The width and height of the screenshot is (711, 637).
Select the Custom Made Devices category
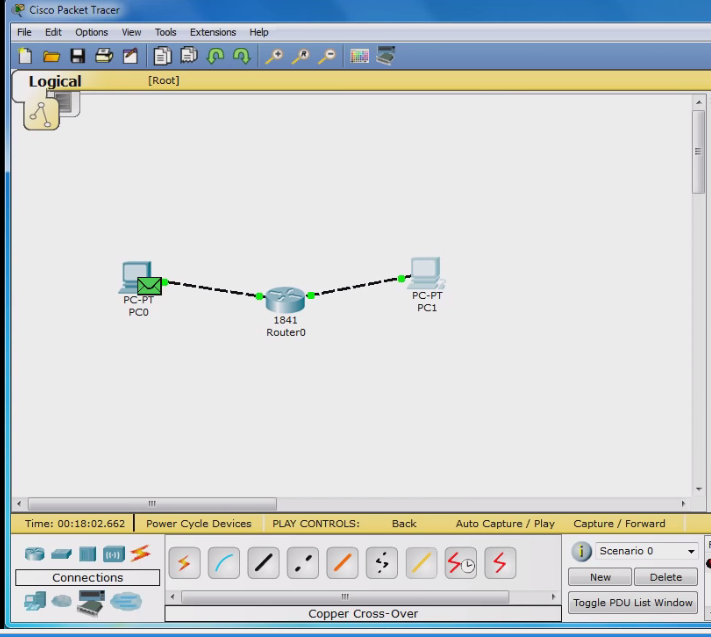click(91, 603)
